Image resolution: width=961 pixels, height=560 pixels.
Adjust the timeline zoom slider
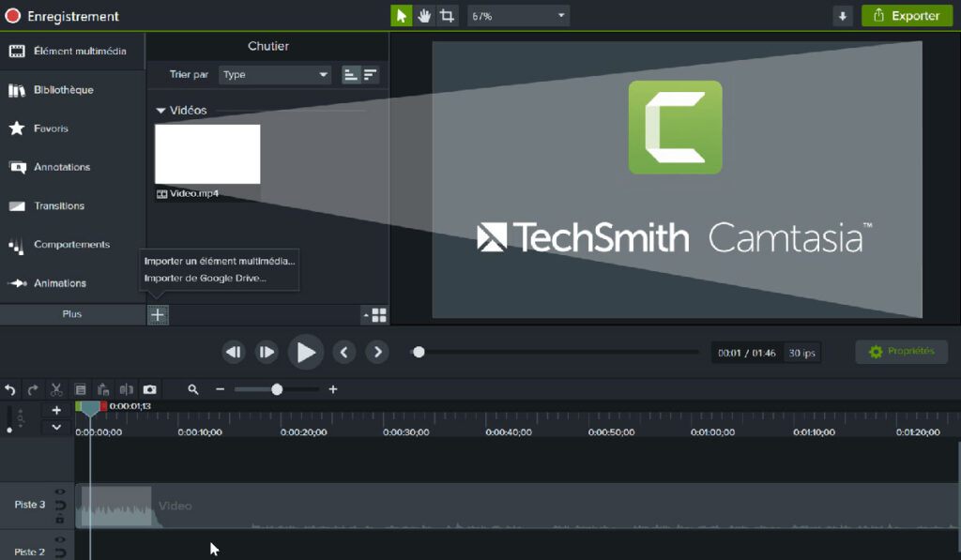(x=277, y=388)
